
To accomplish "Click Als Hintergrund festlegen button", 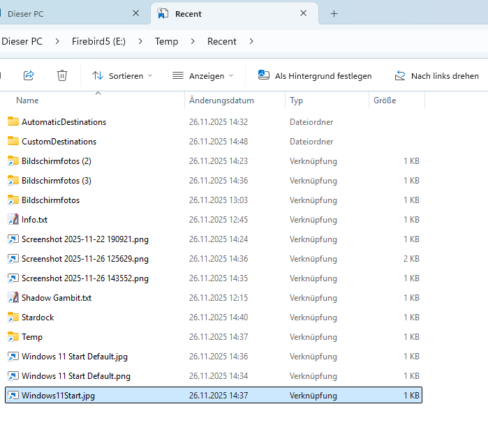I will 315,75.
